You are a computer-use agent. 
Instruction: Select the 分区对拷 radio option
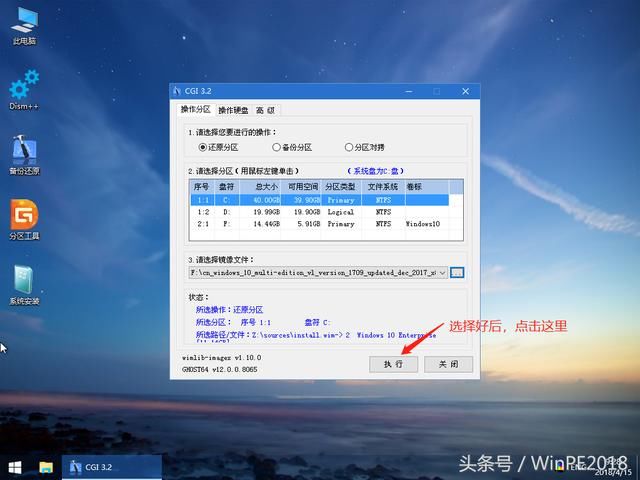coord(364,147)
